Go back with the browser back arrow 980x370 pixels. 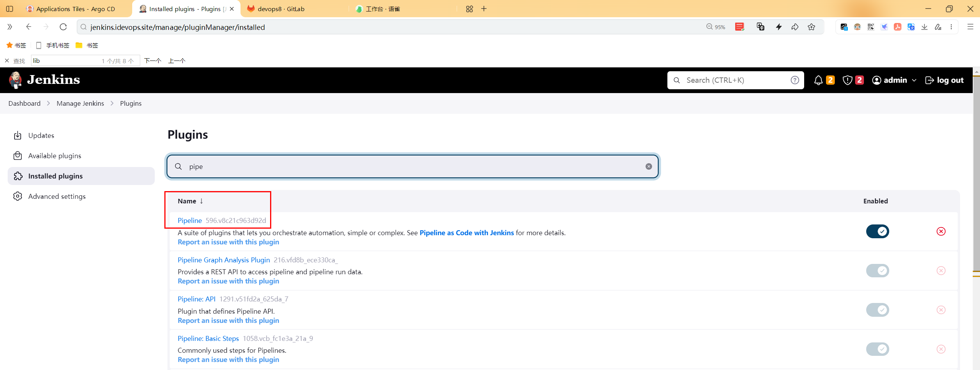point(28,27)
